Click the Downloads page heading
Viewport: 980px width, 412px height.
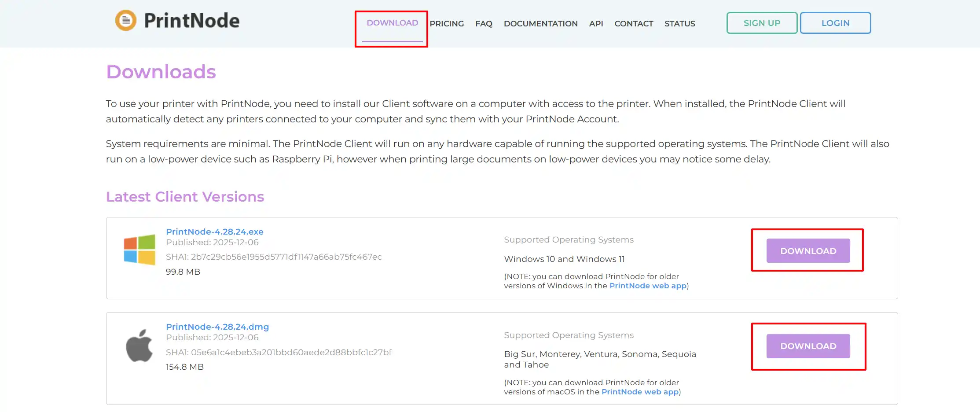[x=161, y=72]
